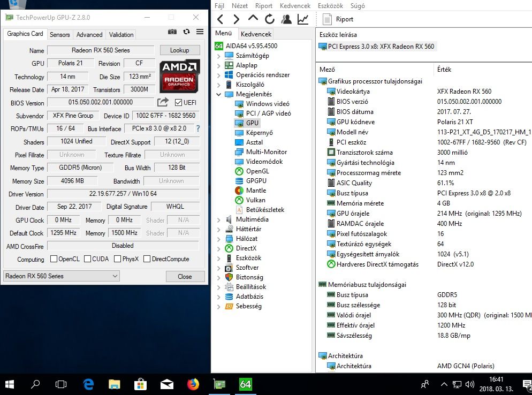Switch to the Validation tab
This screenshot has height=395, width=532.
(121, 35)
